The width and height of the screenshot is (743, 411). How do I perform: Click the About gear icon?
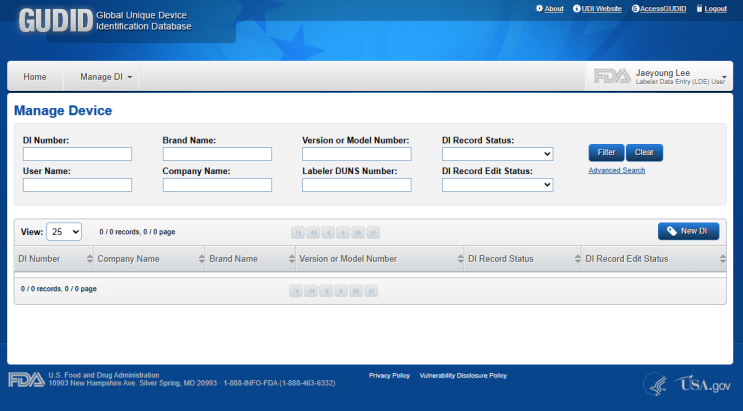[x=540, y=8]
